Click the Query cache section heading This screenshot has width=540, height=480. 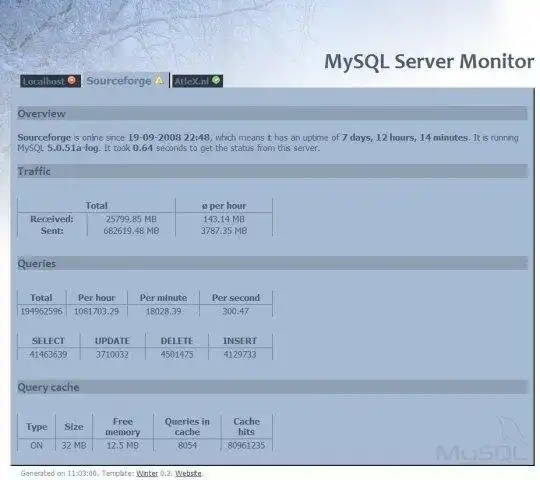(x=48, y=387)
